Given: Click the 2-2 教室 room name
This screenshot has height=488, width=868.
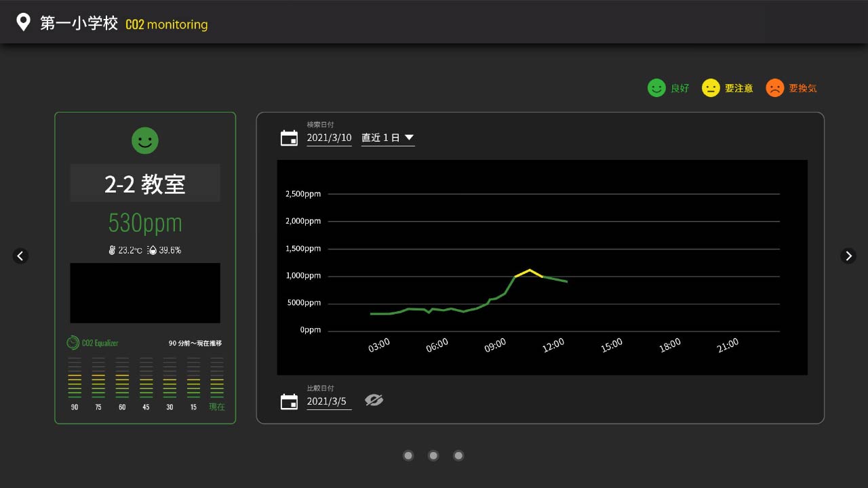Looking at the screenshot, I should click(x=145, y=183).
